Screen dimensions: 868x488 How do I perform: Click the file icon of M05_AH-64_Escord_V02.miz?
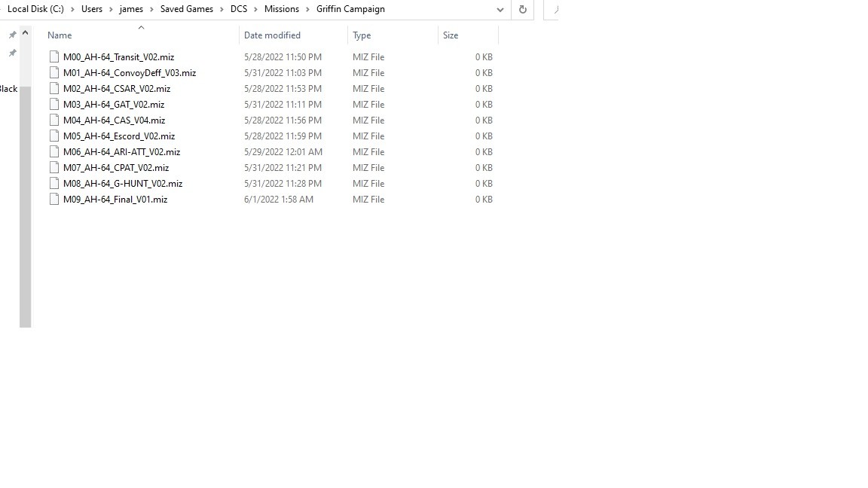coord(53,136)
